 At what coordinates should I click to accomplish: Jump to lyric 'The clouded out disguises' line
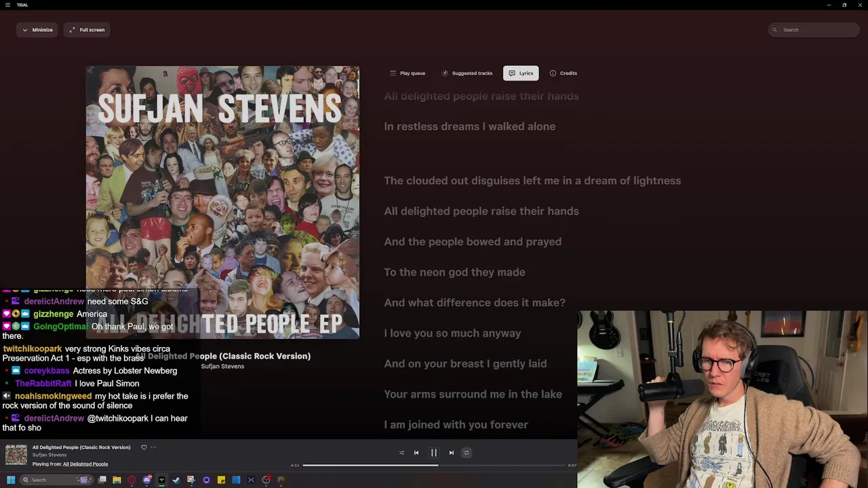point(532,180)
